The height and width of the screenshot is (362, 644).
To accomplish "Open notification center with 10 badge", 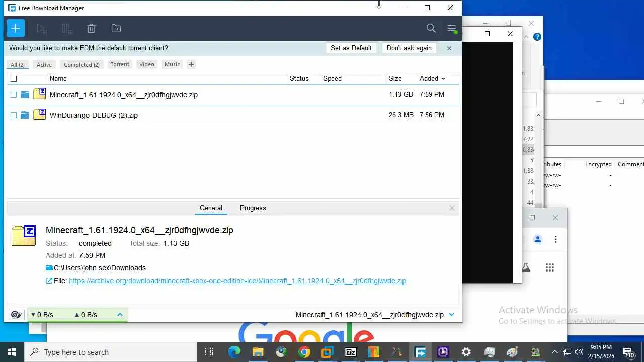I will 628,352.
